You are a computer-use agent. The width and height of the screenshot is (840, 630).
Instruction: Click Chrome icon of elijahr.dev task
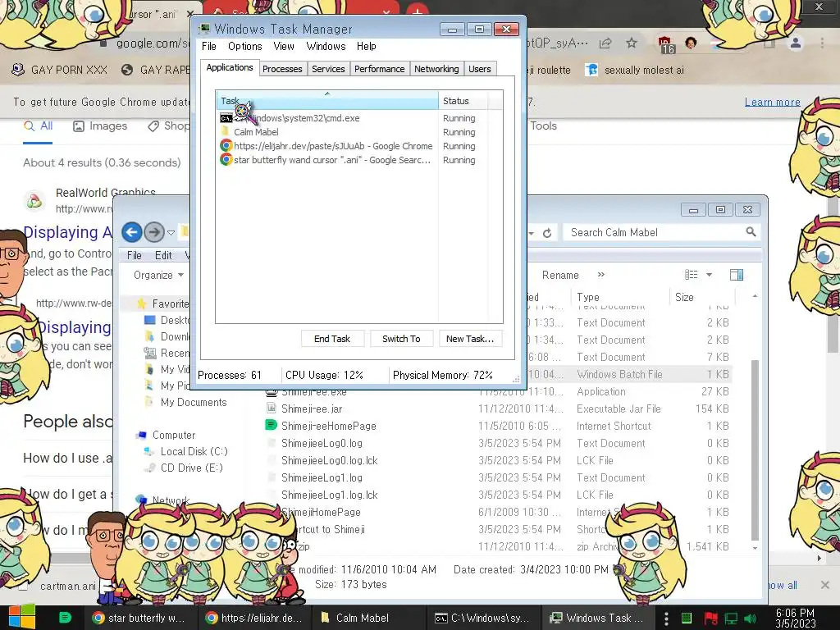(226, 146)
